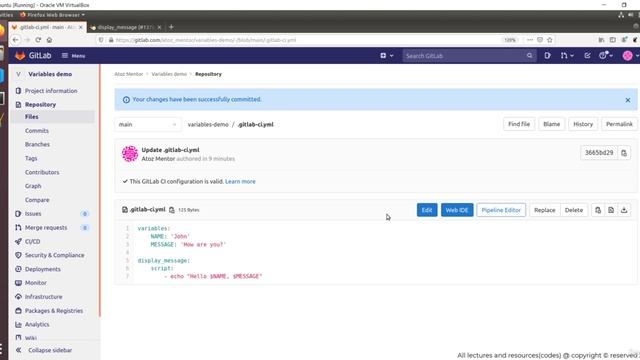The height and width of the screenshot is (360, 640).
Task: Open Tags in the sidebar
Action: (31, 158)
